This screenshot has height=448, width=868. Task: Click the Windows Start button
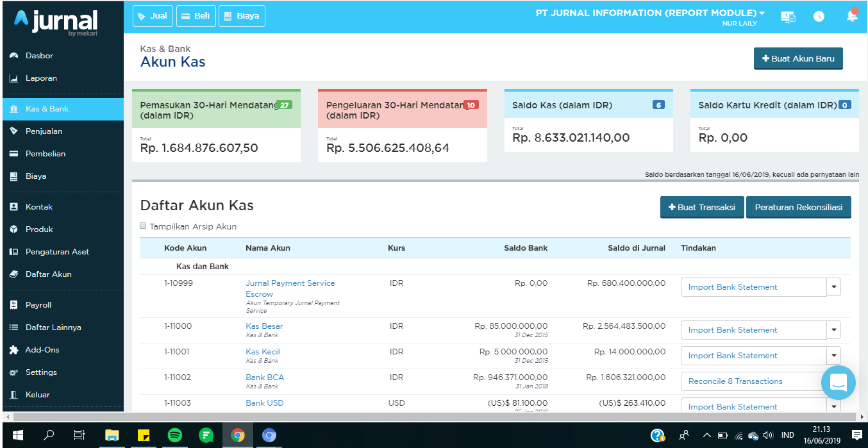click(18, 435)
